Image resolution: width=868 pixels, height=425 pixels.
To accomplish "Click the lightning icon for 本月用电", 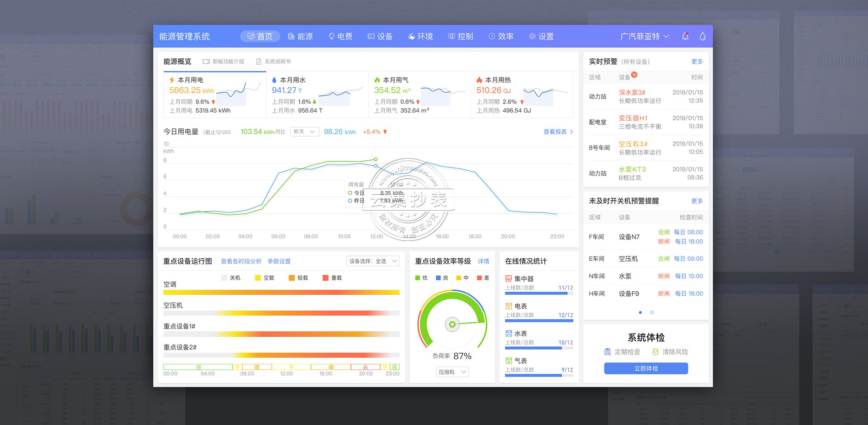I will pos(172,80).
